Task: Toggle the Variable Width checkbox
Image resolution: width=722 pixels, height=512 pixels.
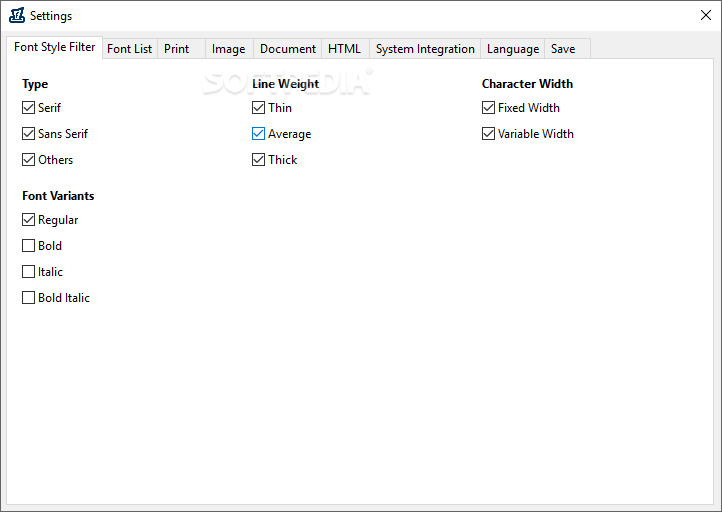Action: pyautogui.click(x=488, y=134)
